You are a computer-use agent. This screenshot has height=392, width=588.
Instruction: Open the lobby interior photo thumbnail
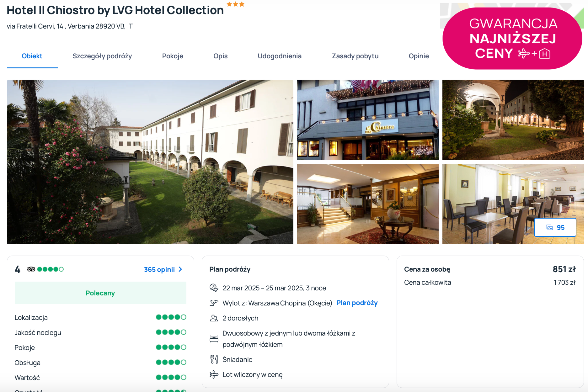pyautogui.click(x=368, y=204)
